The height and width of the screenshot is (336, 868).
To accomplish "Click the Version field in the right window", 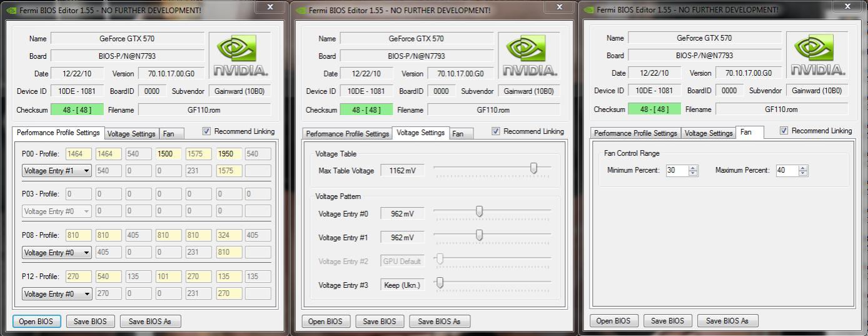I will tap(748, 73).
